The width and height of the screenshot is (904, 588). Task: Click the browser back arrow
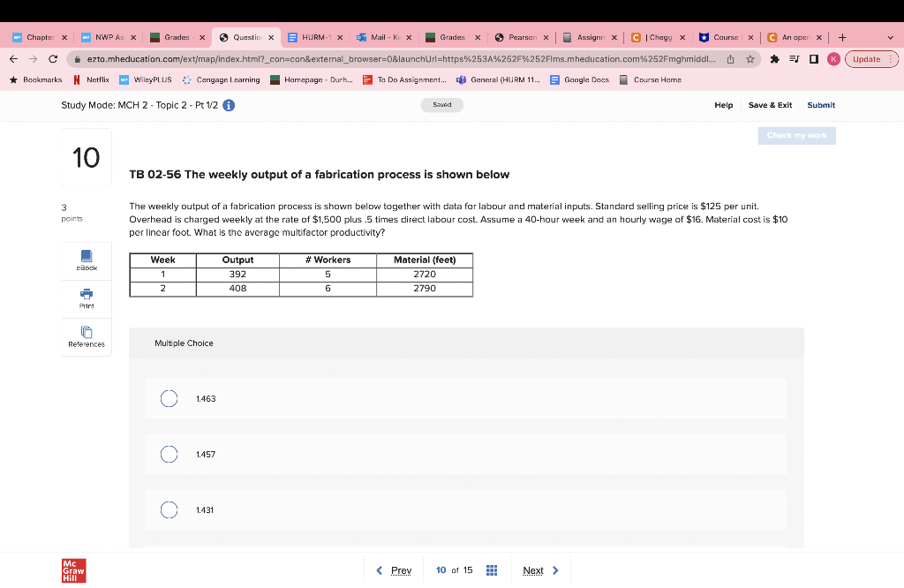(x=14, y=59)
